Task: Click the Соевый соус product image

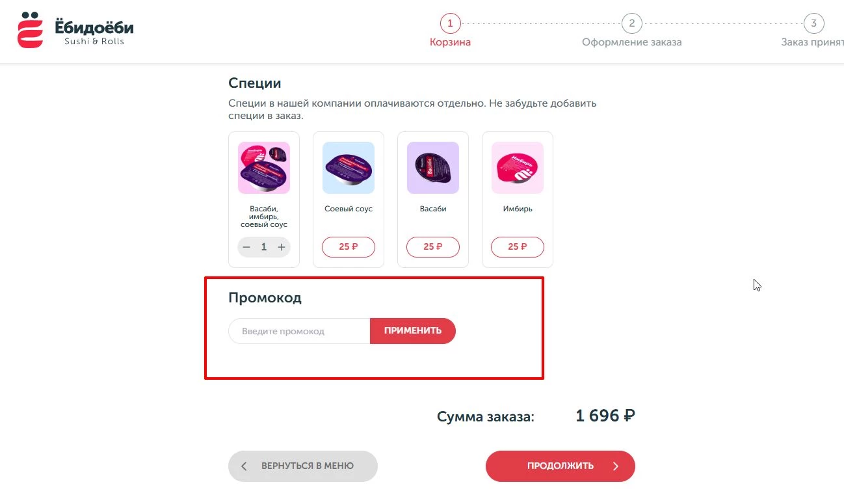Action: (x=348, y=167)
